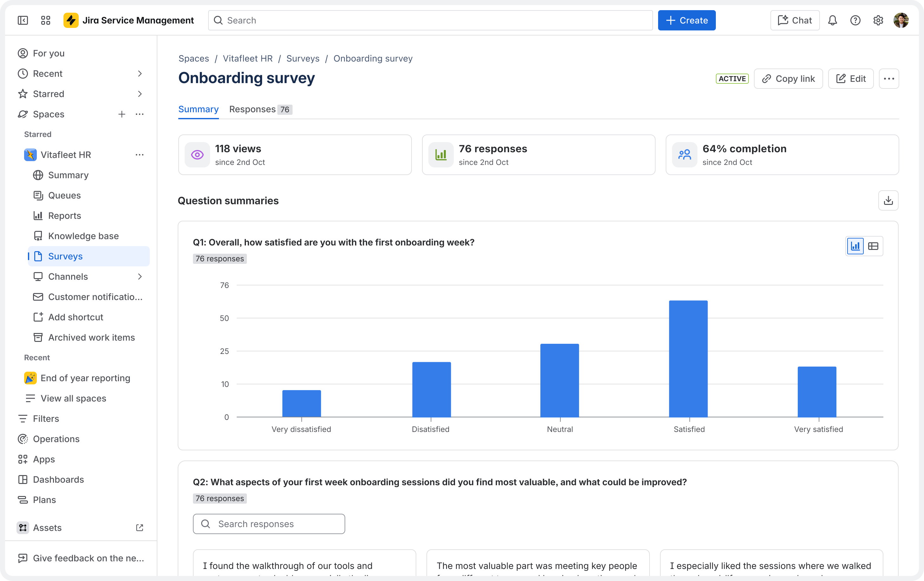Open Assets in a new window
Image resolution: width=924 pixels, height=581 pixels.
tap(139, 528)
